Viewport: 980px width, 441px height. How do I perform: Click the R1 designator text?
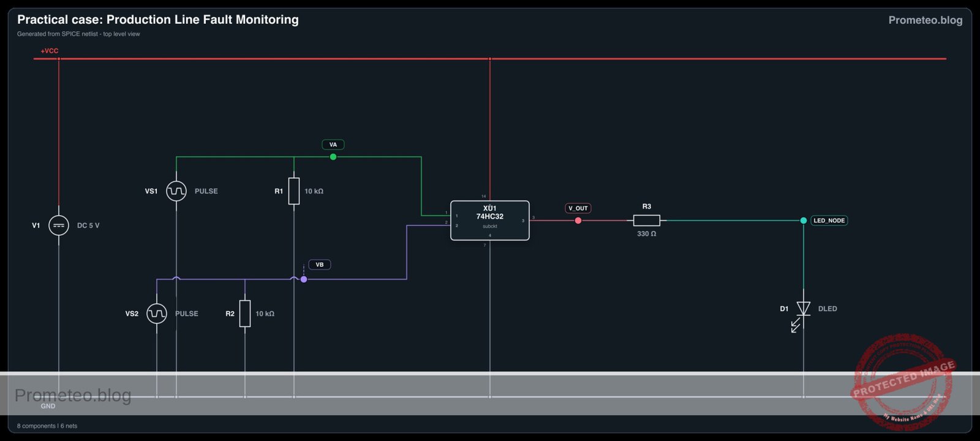(279, 191)
